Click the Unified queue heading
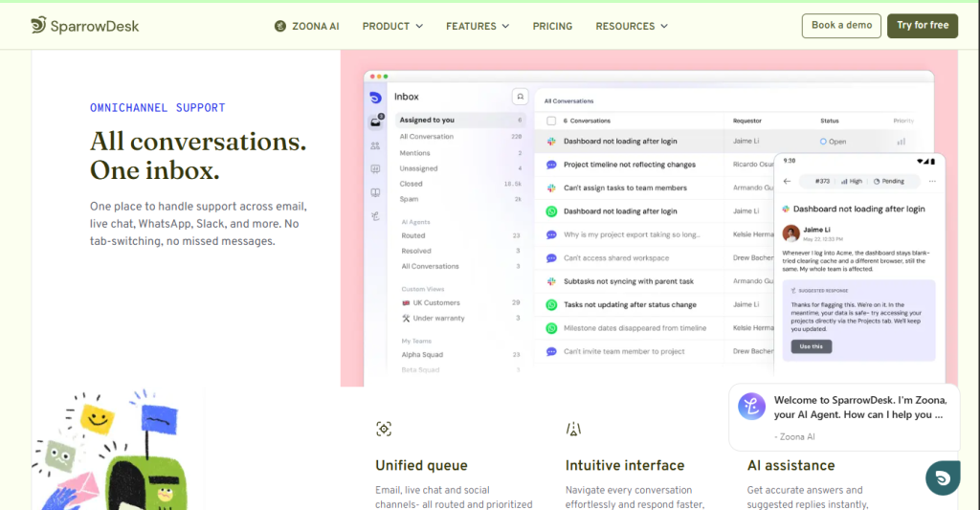This screenshot has width=980, height=510. click(x=421, y=466)
